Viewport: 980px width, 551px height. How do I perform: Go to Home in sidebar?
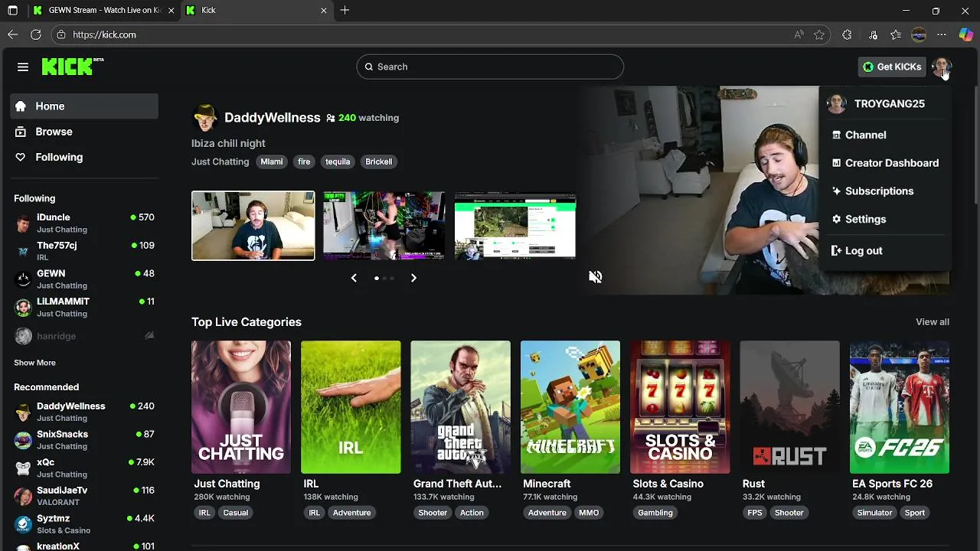(x=84, y=106)
